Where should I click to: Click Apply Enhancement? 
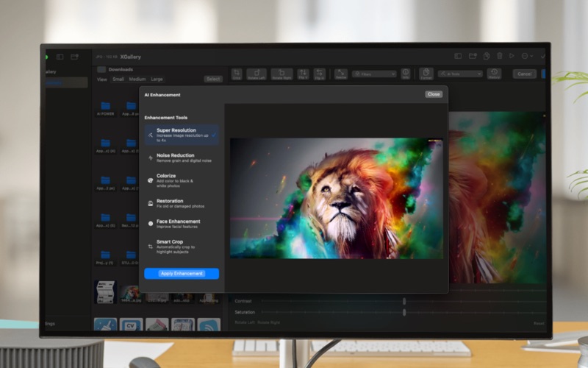182,273
